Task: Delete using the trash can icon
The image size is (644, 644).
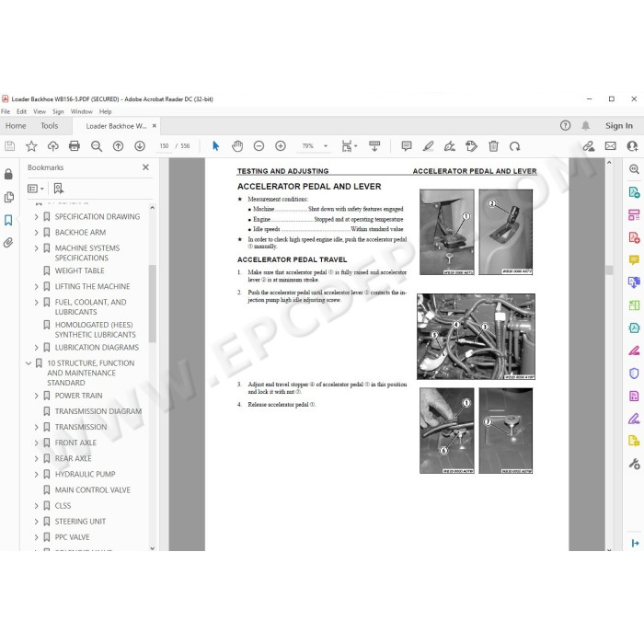Action: pos(493,145)
